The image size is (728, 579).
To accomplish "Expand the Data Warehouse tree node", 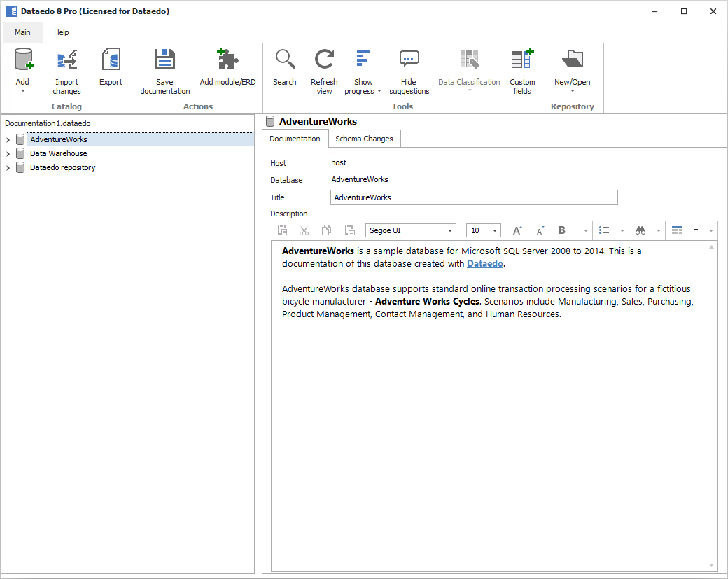I will click(x=8, y=154).
